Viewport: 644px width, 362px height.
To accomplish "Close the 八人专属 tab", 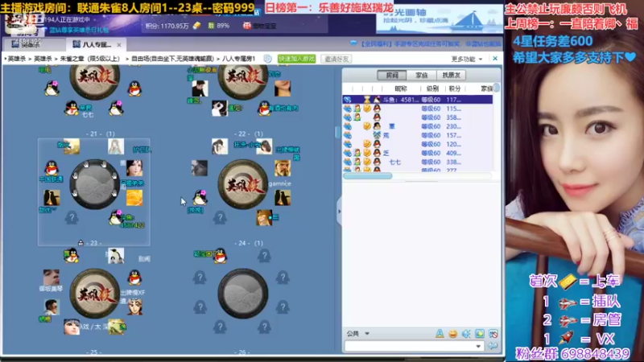I will click(x=119, y=45).
